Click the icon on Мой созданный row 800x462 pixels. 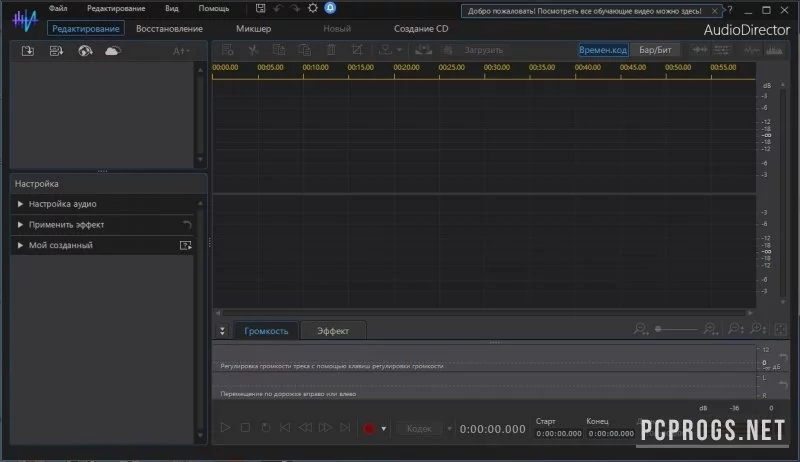pyautogui.click(x=186, y=245)
